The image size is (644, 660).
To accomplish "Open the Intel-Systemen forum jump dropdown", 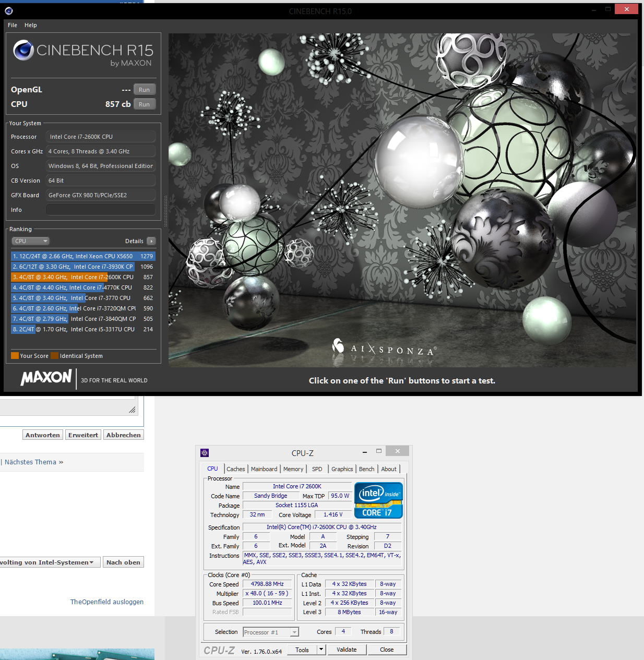I will point(50,562).
